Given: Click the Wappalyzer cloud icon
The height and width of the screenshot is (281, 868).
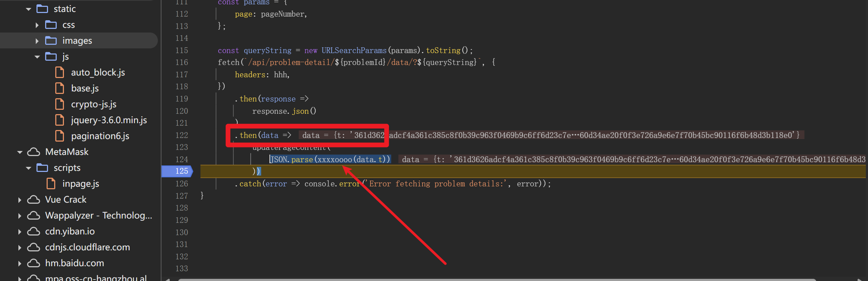Looking at the screenshot, I should click(34, 215).
